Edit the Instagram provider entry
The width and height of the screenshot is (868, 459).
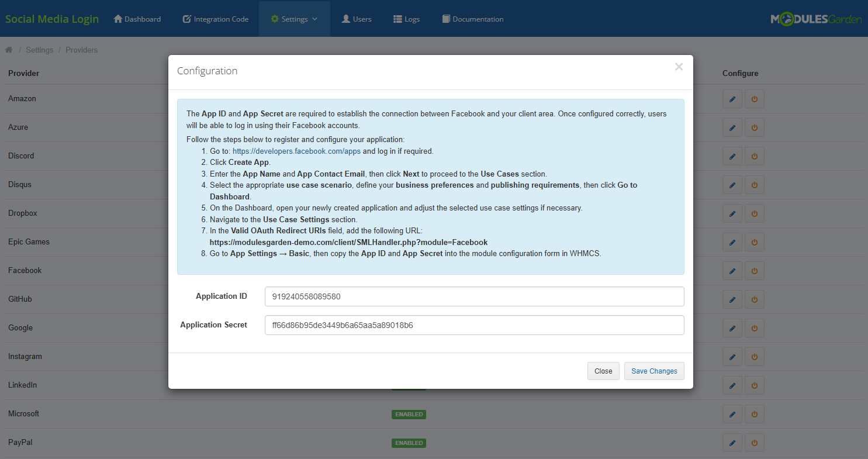point(732,356)
